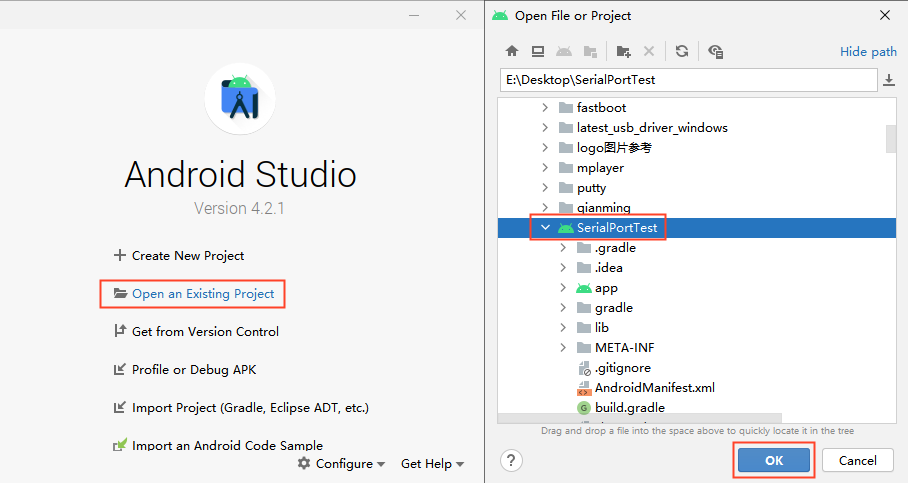Open the Get Help dropdown
The width and height of the screenshot is (908, 483).
tap(432, 464)
